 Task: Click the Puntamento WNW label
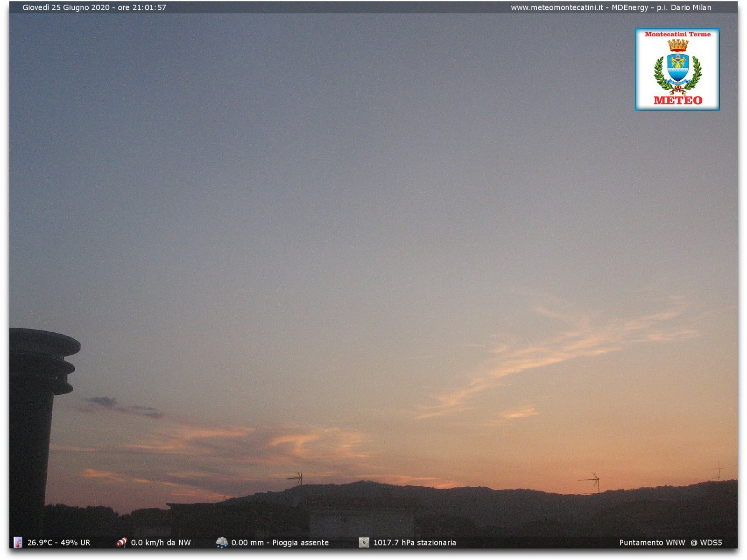click(652, 543)
